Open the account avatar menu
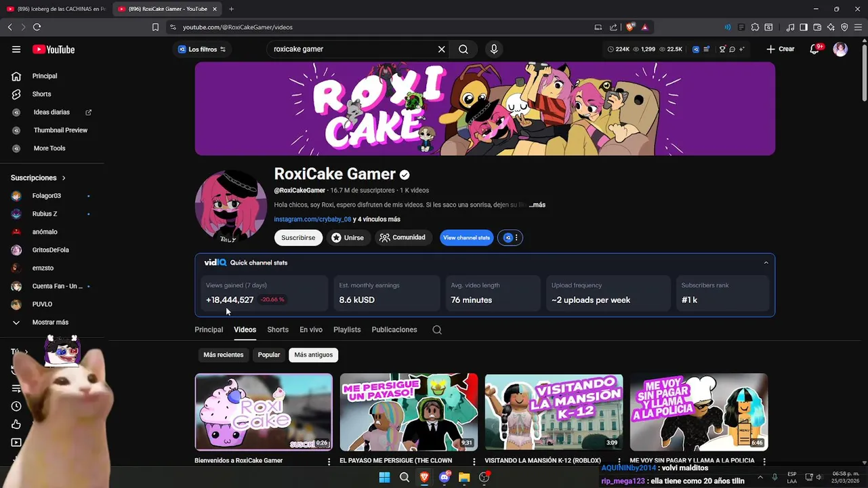The image size is (868, 488). (x=840, y=49)
